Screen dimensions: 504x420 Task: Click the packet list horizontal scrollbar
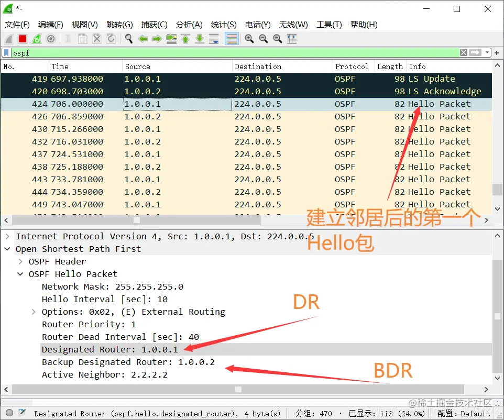(x=136, y=220)
